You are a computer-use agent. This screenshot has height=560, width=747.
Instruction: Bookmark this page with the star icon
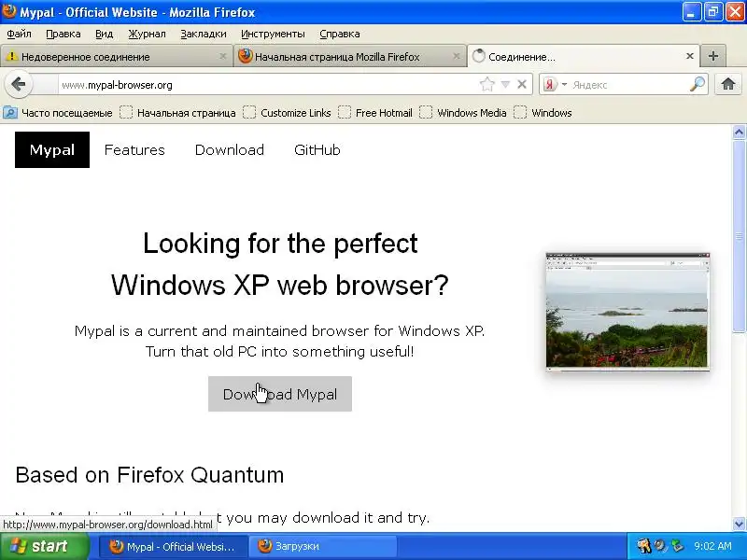click(x=486, y=85)
